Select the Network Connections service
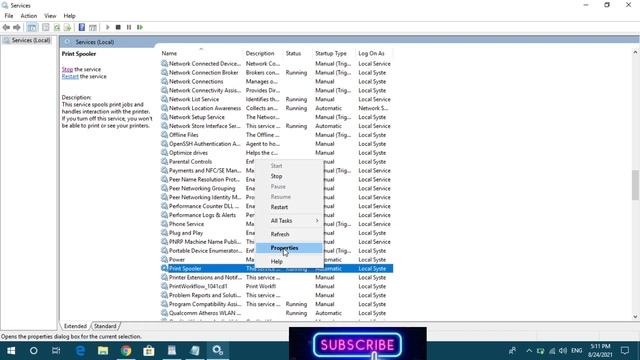 point(276,82)
